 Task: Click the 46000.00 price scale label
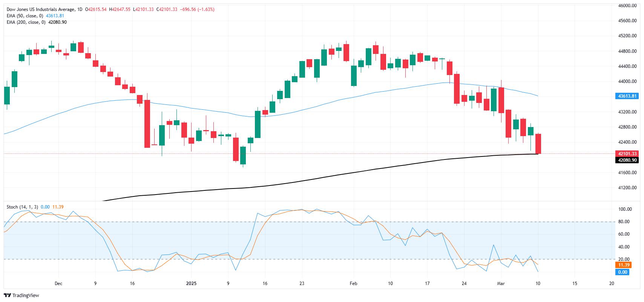click(x=628, y=6)
